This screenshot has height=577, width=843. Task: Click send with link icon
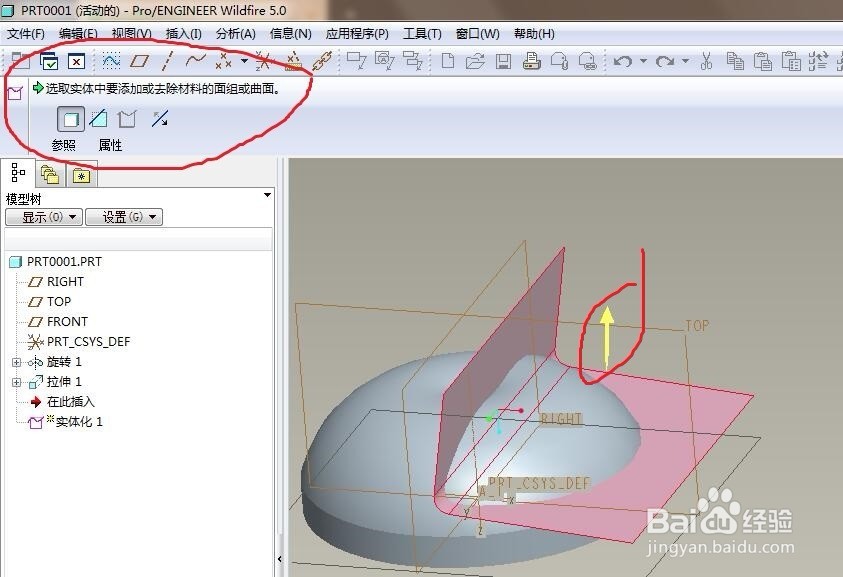pos(588,61)
